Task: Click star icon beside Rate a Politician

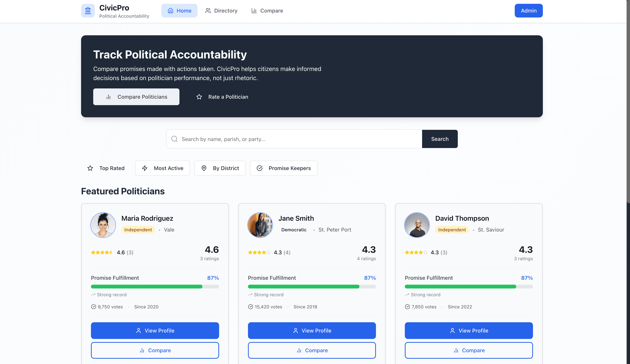Action: point(199,97)
